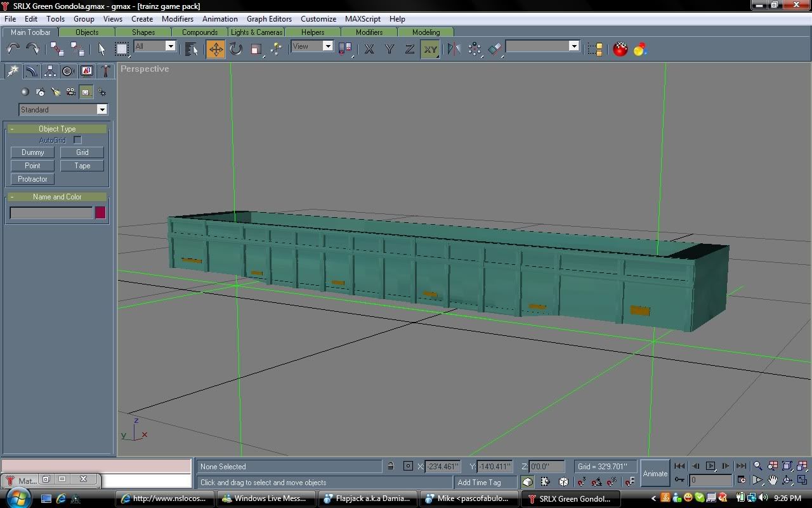
Task: Switch to the Modify command panel
Action: [31, 71]
